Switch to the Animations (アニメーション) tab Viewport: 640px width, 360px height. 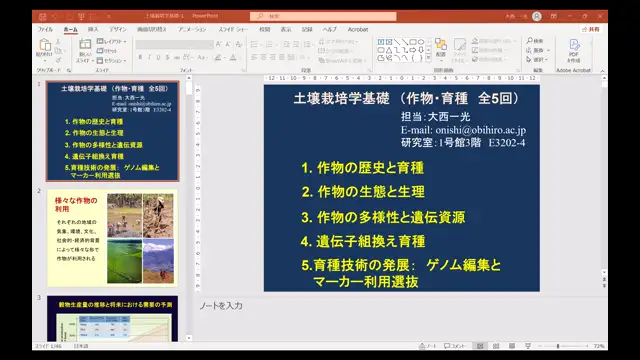tap(192, 29)
